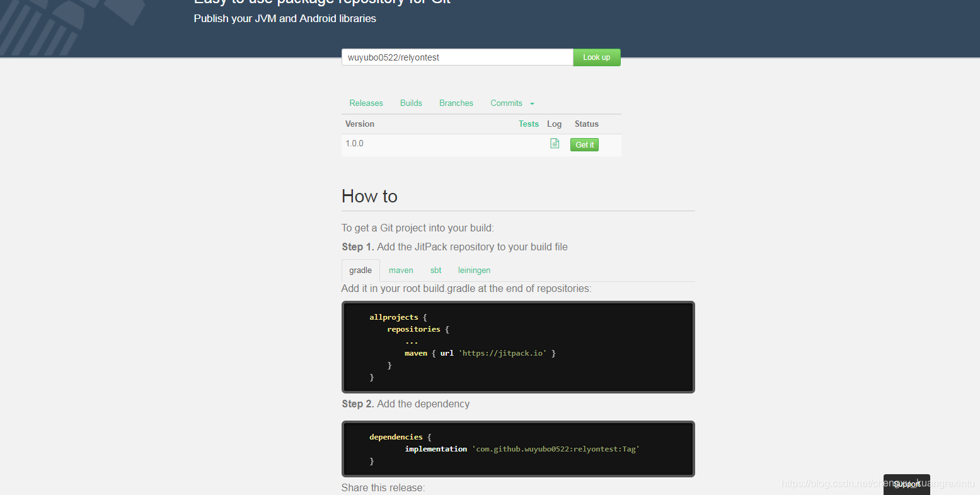Select the leiningen build tab
Viewport: 980px width, 495px height.
pyautogui.click(x=474, y=271)
